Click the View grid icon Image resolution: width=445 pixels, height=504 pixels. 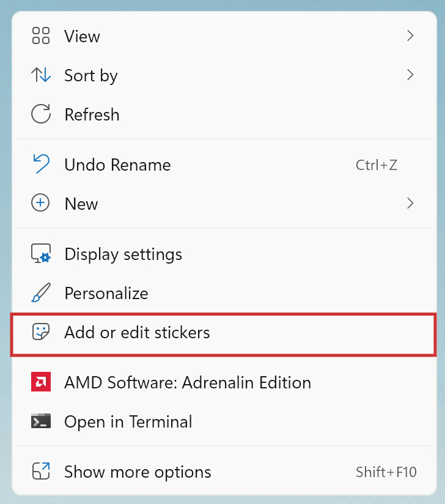click(41, 35)
